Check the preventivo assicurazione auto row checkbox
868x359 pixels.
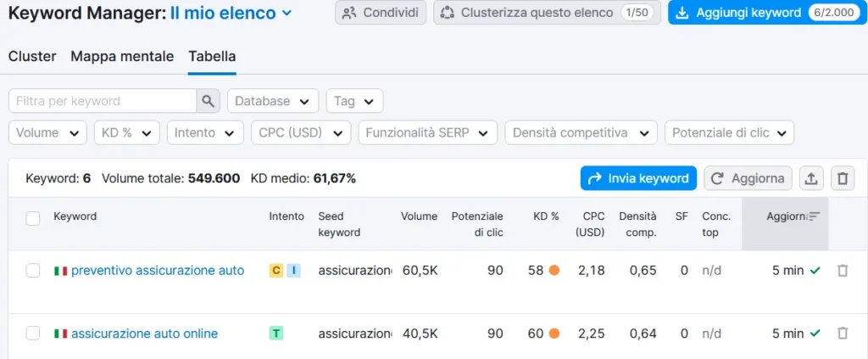pyautogui.click(x=33, y=271)
